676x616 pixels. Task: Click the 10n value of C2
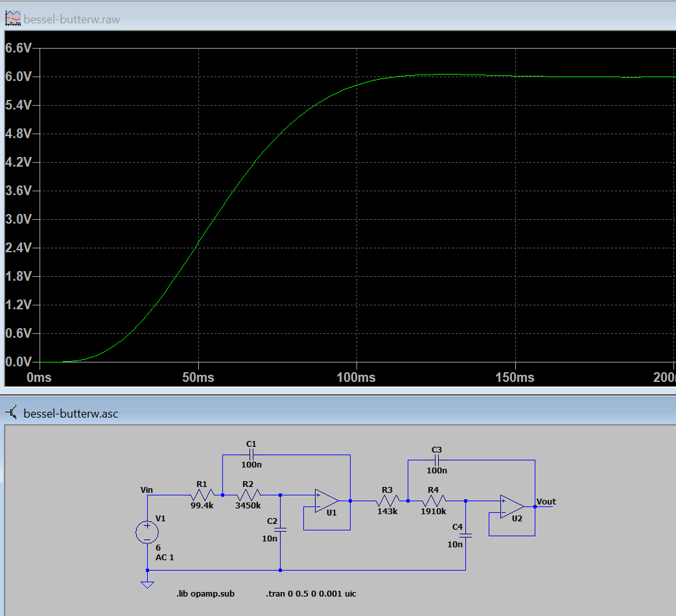(x=270, y=538)
